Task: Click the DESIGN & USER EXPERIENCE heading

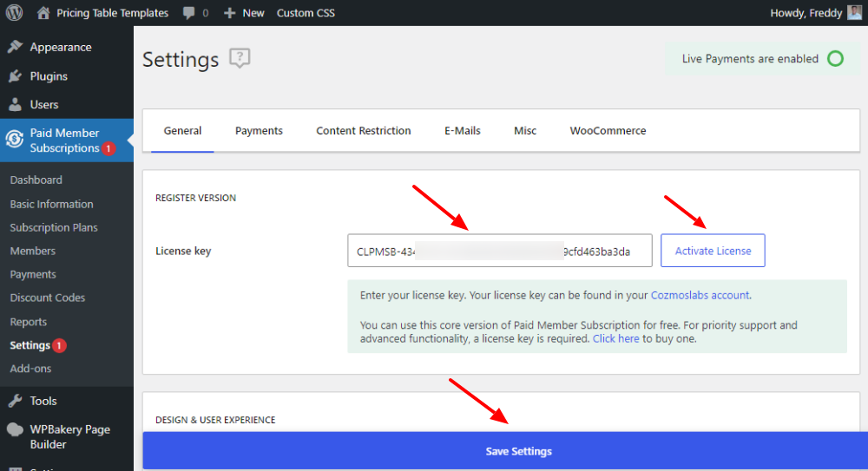Action: 215,420
